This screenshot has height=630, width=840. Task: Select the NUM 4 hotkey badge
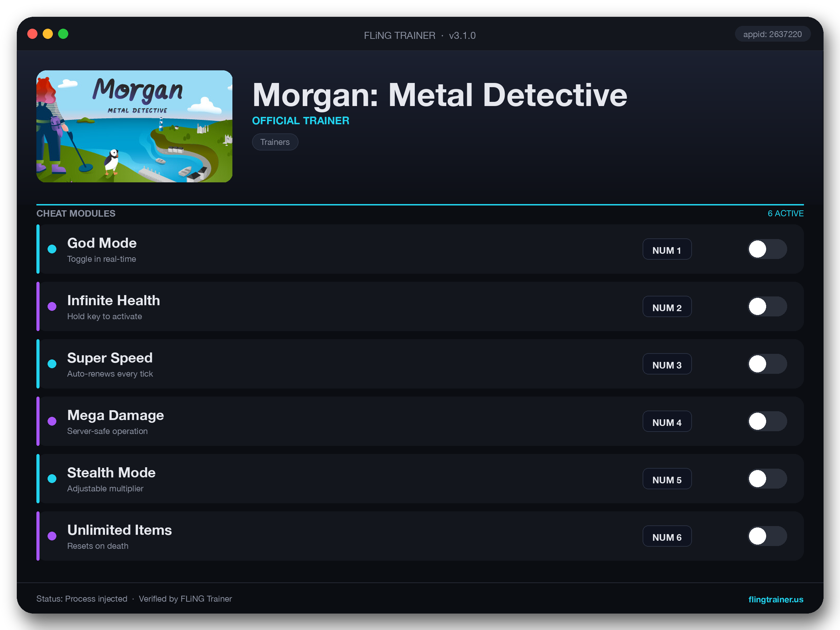click(x=667, y=421)
